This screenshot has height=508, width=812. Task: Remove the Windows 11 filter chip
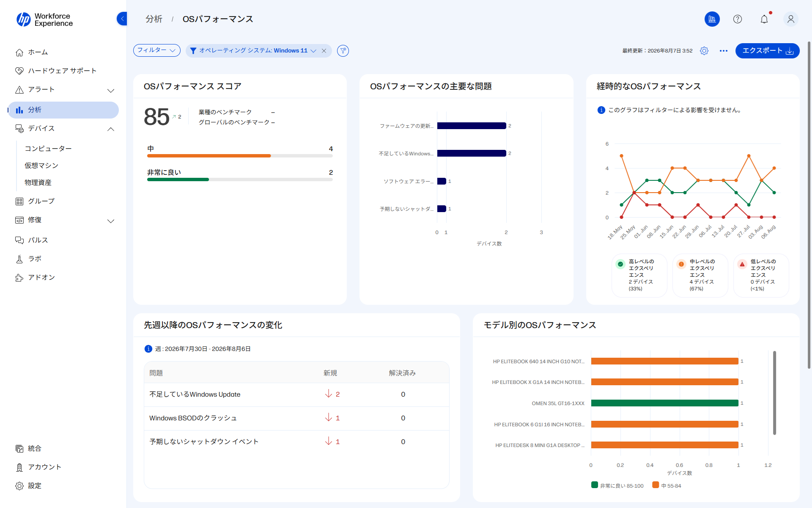pos(324,51)
